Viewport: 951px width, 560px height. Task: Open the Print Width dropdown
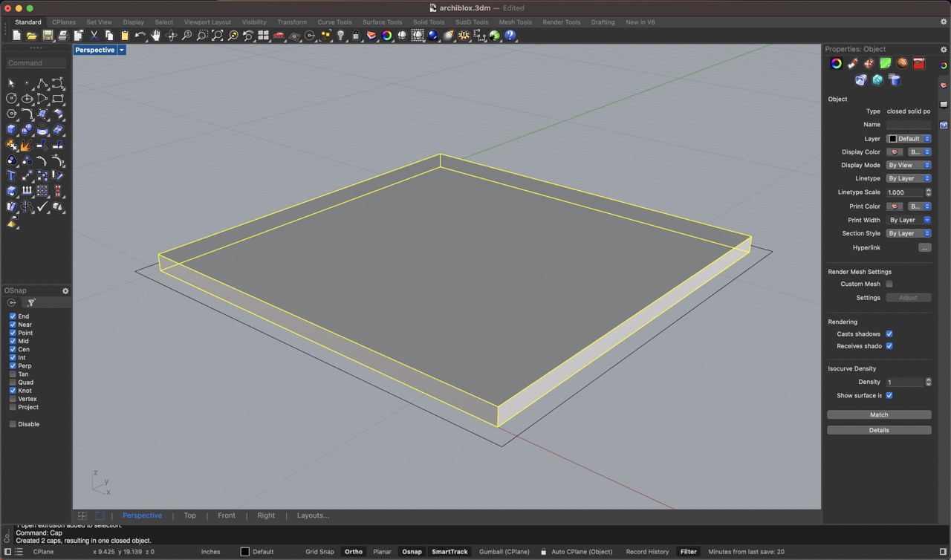click(909, 220)
